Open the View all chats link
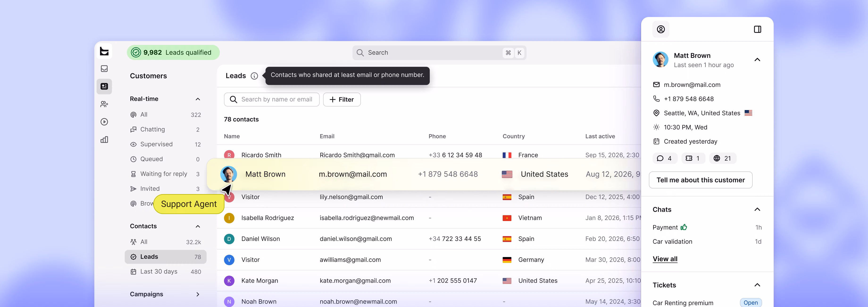This screenshot has width=868, height=307. click(665, 259)
